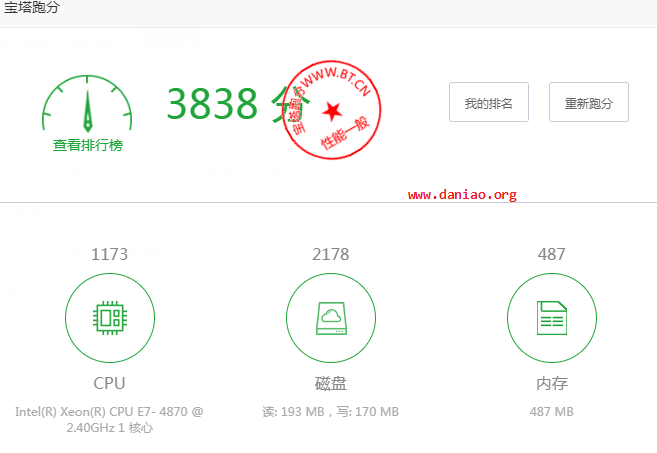Click the CPU chip icon
Screen dimensions: 657x453
tap(110, 318)
